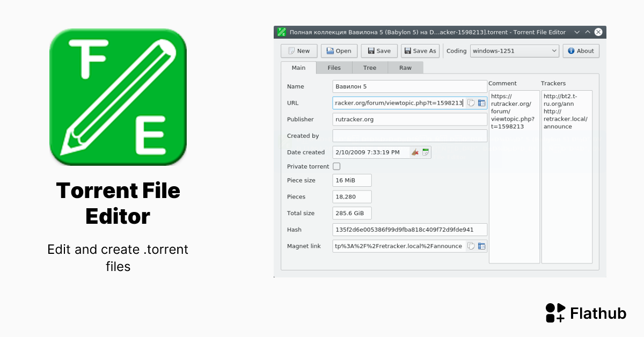Paste into the URL field

[x=481, y=102]
